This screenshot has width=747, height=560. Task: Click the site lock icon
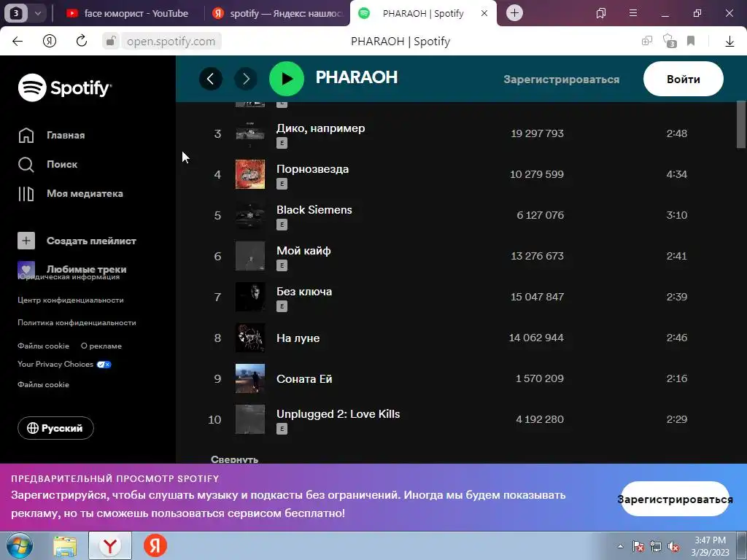point(111,41)
